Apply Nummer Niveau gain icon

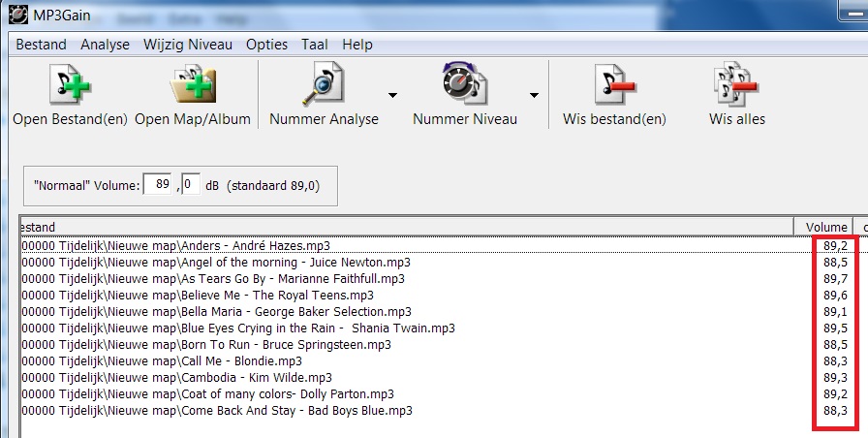(x=464, y=86)
